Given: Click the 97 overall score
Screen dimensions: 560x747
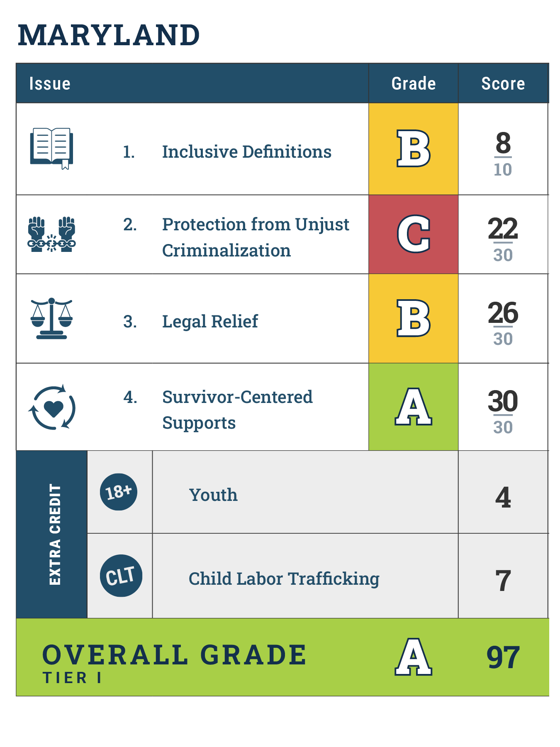Looking at the screenshot, I should [x=503, y=657].
